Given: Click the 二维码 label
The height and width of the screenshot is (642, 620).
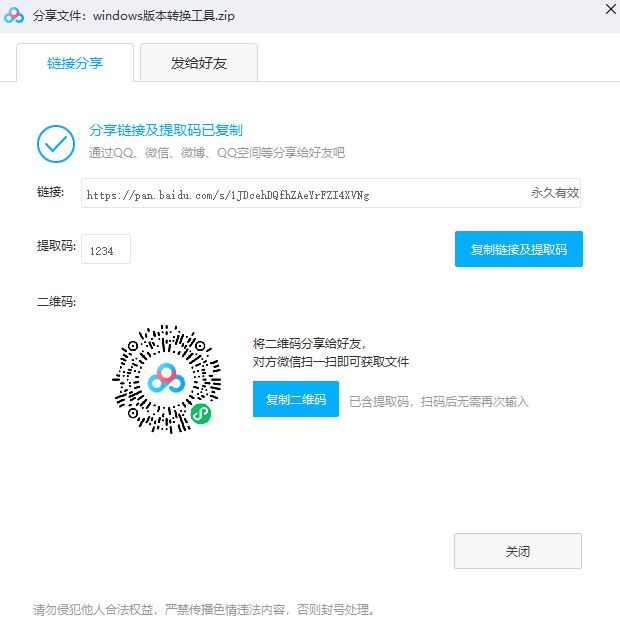Looking at the screenshot, I should point(57,302).
